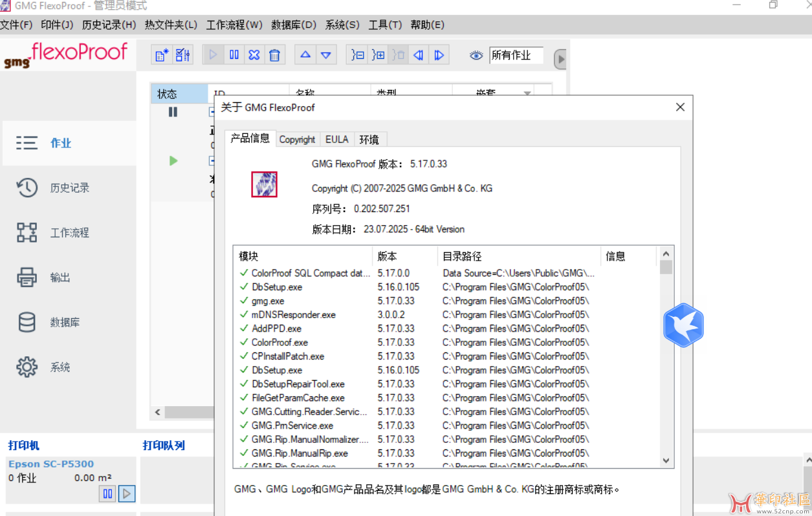
Task: Click the running job's green status icon
Action: 173,160
